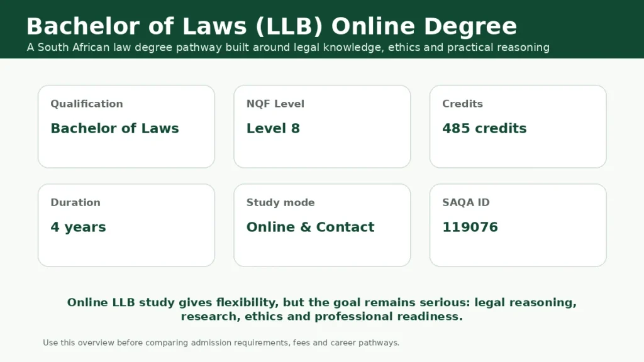Click the 'Duration' card label
This screenshot has width=644, height=362.
click(75, 202)
